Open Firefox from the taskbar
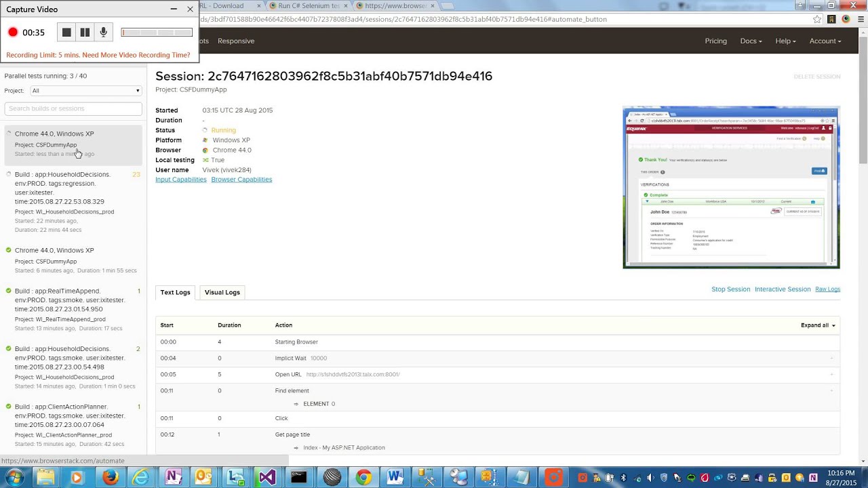Image resolution: width=868 pixels, height=488 pixels. tap(110, 477)
